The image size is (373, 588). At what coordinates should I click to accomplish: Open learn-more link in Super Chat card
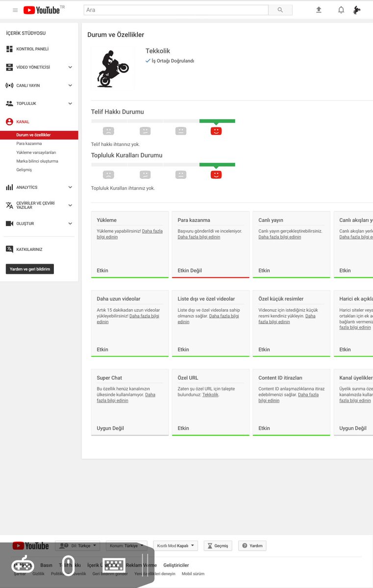(x=126, y=397)
